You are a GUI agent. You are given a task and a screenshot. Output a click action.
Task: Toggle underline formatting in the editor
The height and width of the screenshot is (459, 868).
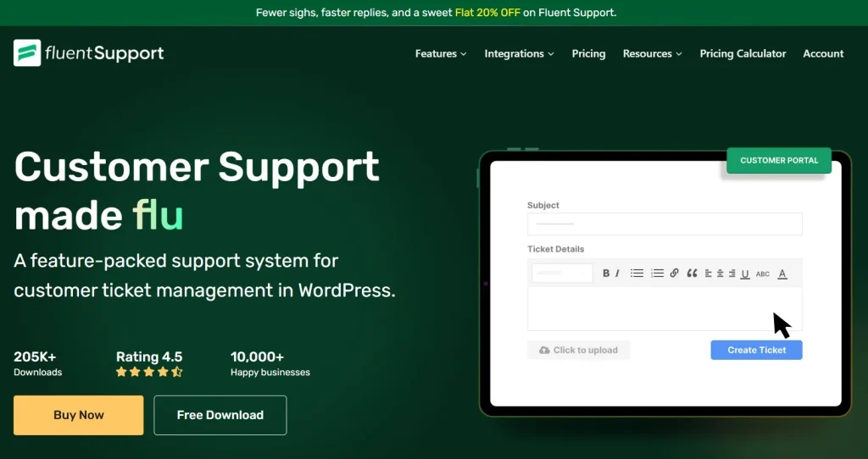point(745,274)
